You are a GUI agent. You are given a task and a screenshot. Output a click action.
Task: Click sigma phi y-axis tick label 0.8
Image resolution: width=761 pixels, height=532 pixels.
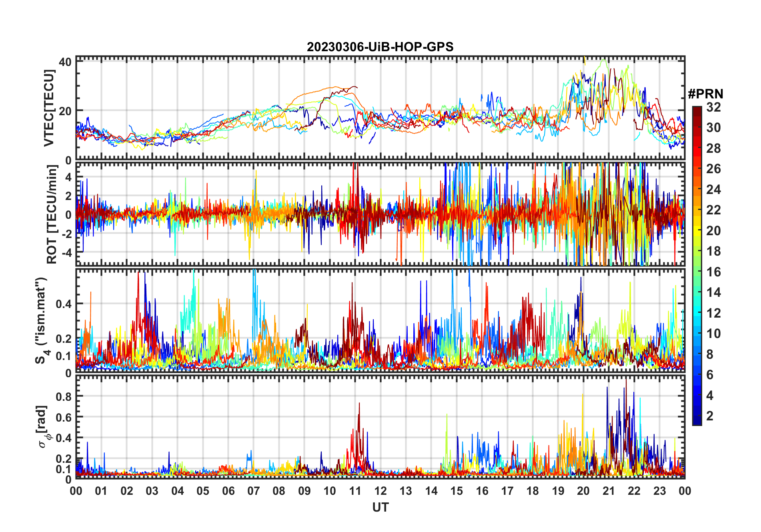pyautogui.click(x=64, y=396)
